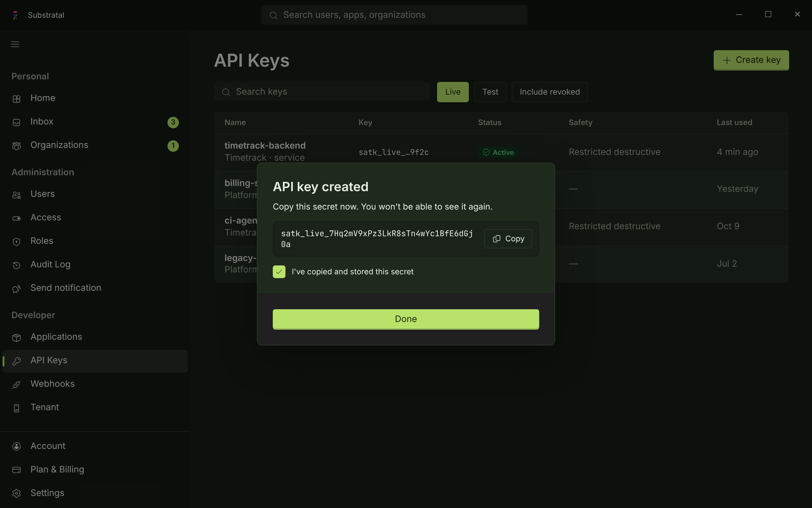Click the Inbox badge showing 3
Viewport: 812px width, 508px height.
[173, 122]
